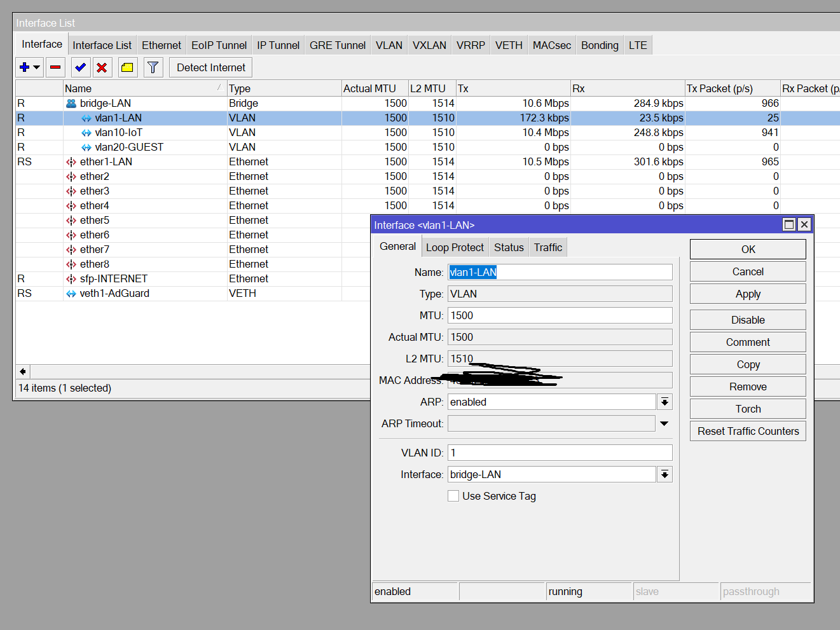
Task: Click the ether8 ethernet icon
Action: pos(71,264)
